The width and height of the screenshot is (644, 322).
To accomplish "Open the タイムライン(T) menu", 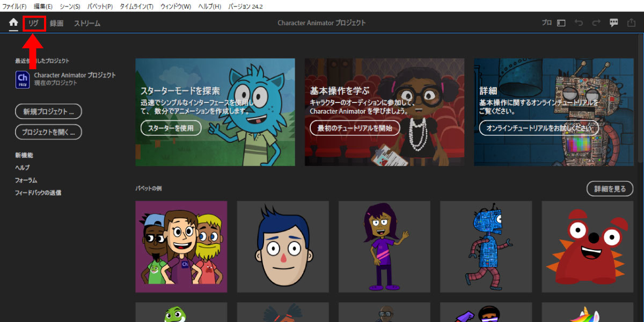I will 136,6.
